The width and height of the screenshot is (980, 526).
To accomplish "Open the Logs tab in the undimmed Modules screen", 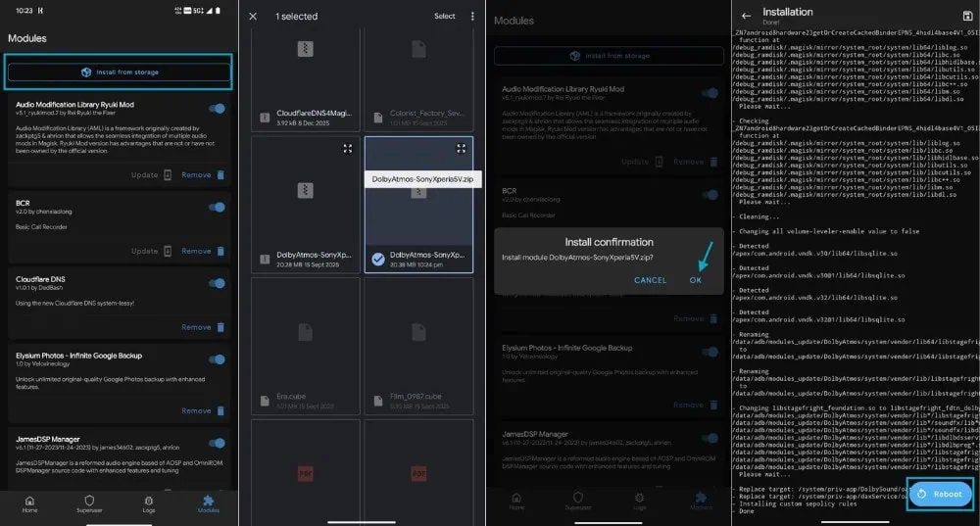I will (x=149, y=504).
